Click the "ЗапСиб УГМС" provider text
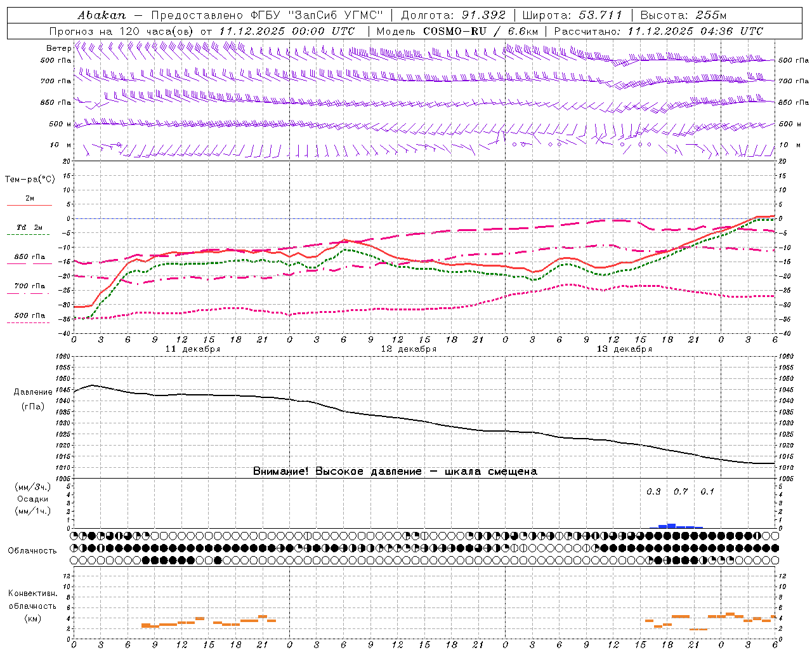This screenshot has width=812, height=650. 336,15
